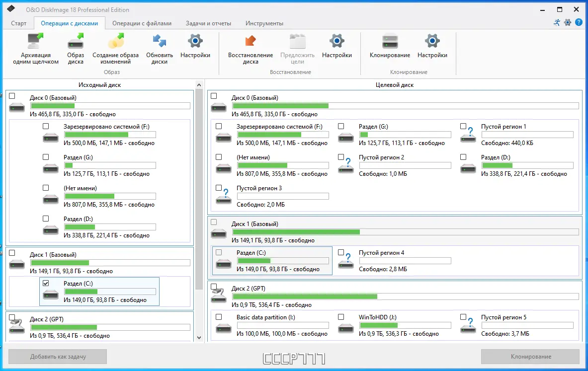This screenshot has width=588, height=371.
Task: Click source Диск 1 (Базовый) drive icon
Action: [17, 265]
